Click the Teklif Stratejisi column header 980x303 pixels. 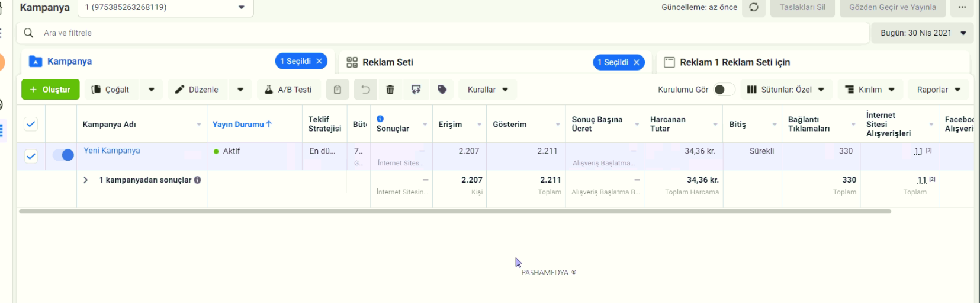pyautogui.click(x=324, y=124)
